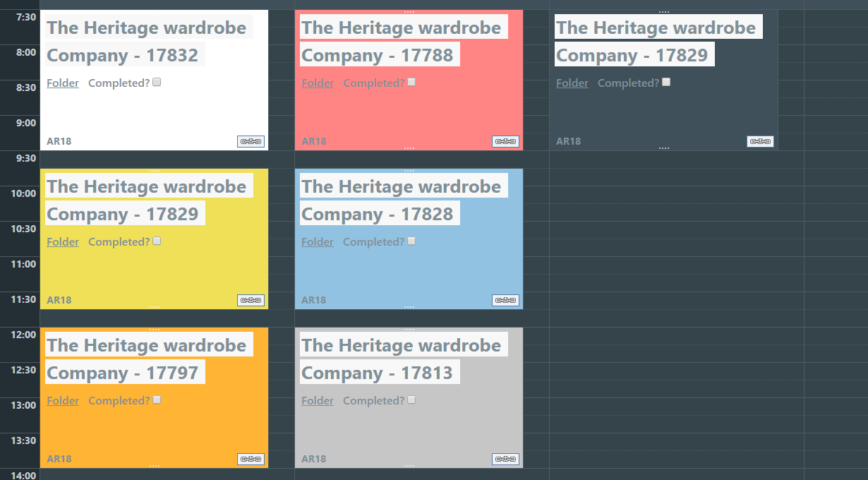Click the chain link icon on job 17813
Image resolution: width=868 pixels, height=480 pixels.
point(505,459)
